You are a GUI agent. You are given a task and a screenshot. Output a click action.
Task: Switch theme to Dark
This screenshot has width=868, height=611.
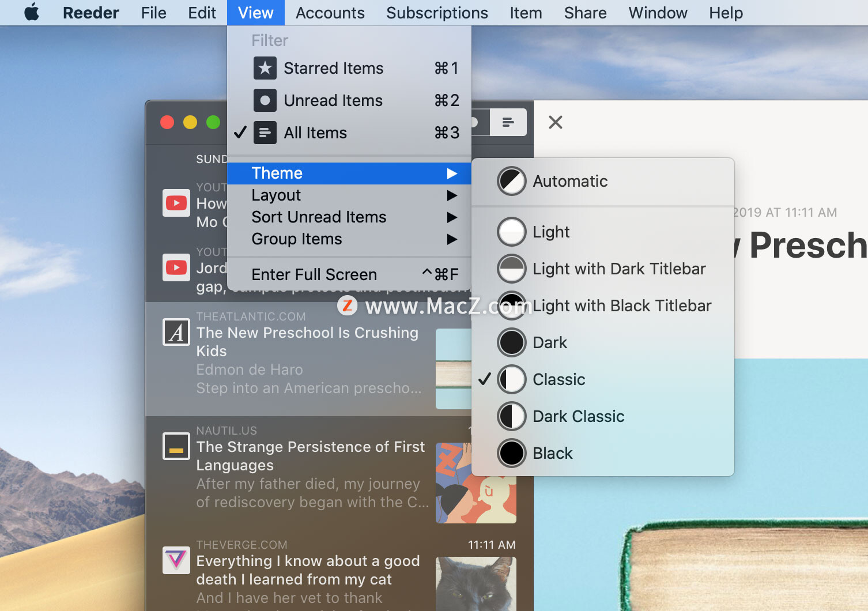[603, 342]
